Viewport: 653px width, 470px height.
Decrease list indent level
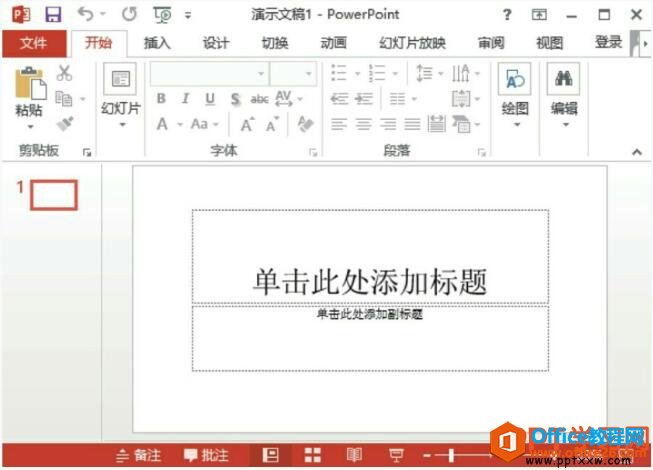tap(339, 99)
